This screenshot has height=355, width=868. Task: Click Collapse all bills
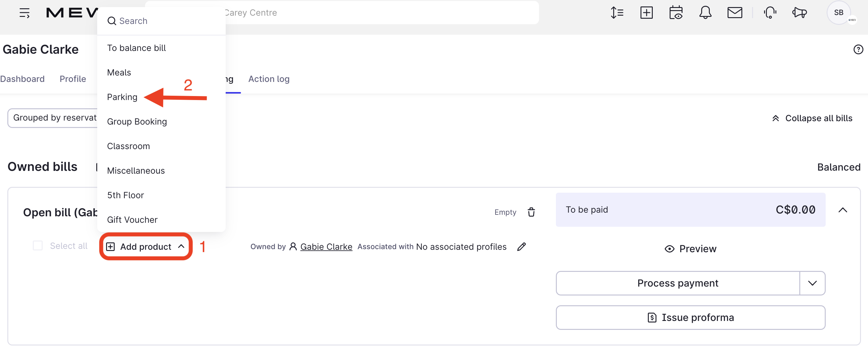point(812,118)
